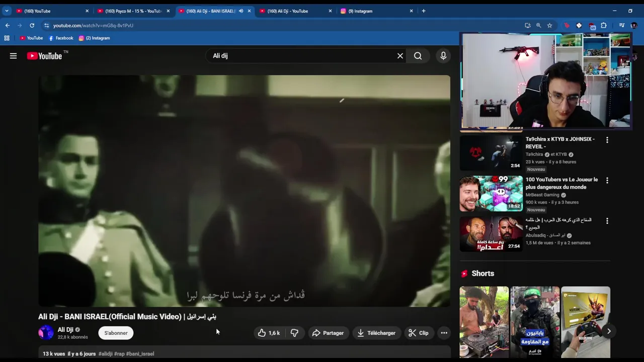Click the Shorts section heading
The width and height of the screenshot is (644, 362).
point(482,274)
